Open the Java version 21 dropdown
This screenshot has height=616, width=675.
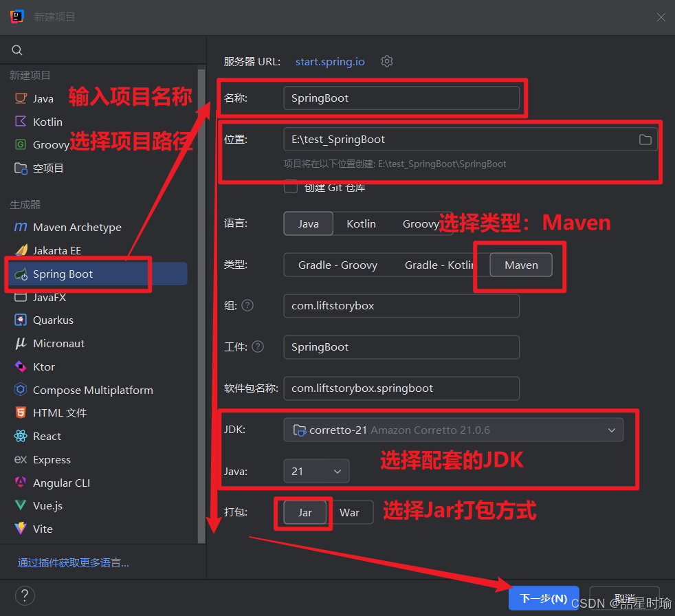[316, 472]
